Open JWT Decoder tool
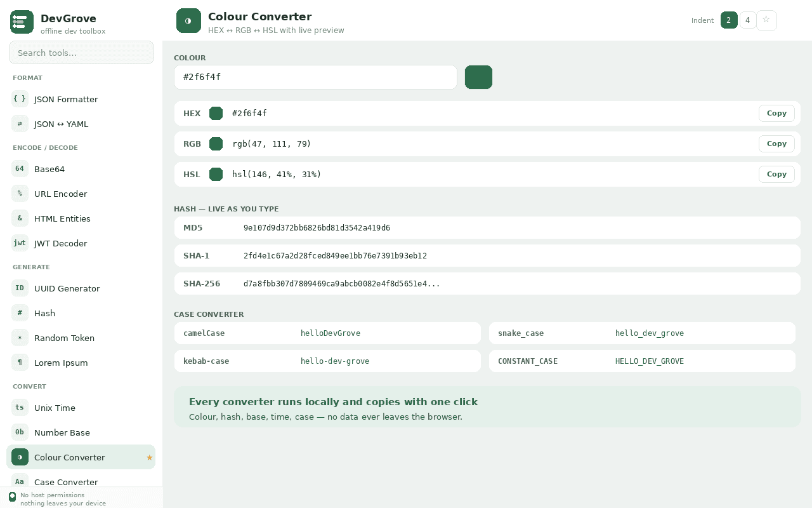Screen dimensions: 812x508 81,243
